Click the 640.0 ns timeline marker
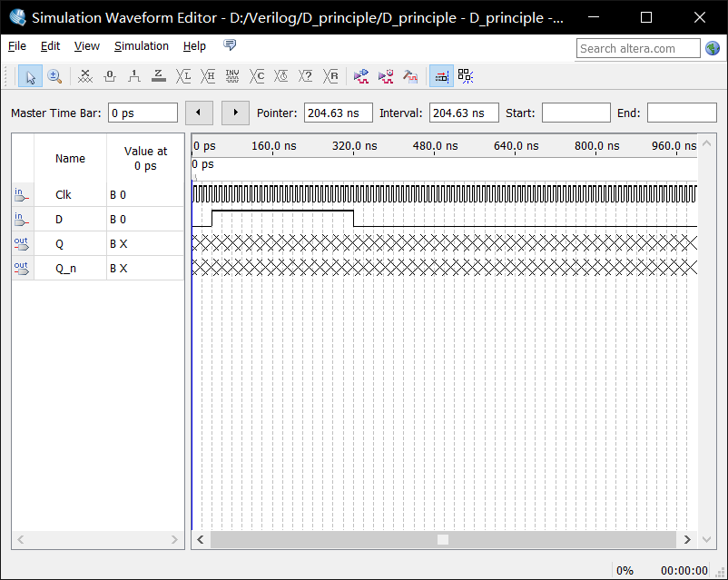728x580 pixels. (516, 146)
